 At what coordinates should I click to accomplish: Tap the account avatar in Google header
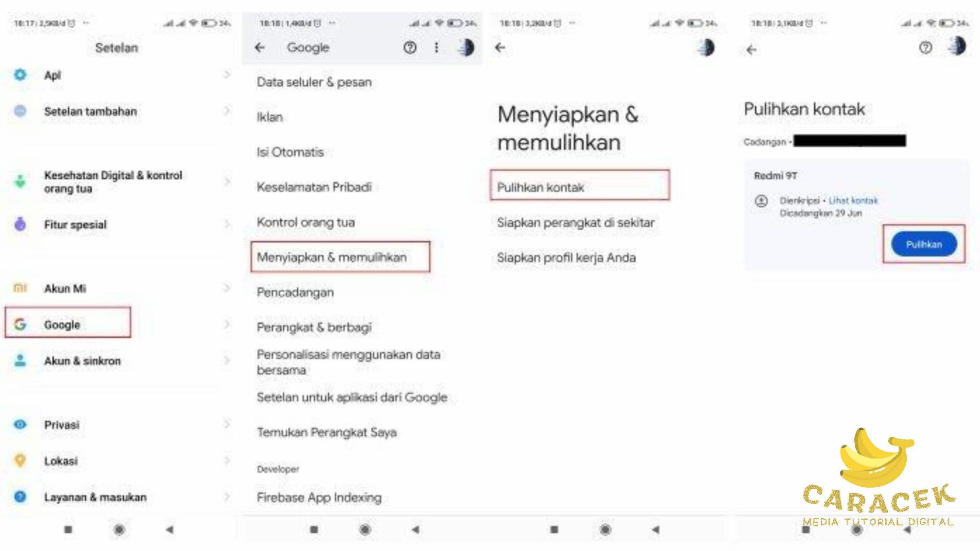466,47
